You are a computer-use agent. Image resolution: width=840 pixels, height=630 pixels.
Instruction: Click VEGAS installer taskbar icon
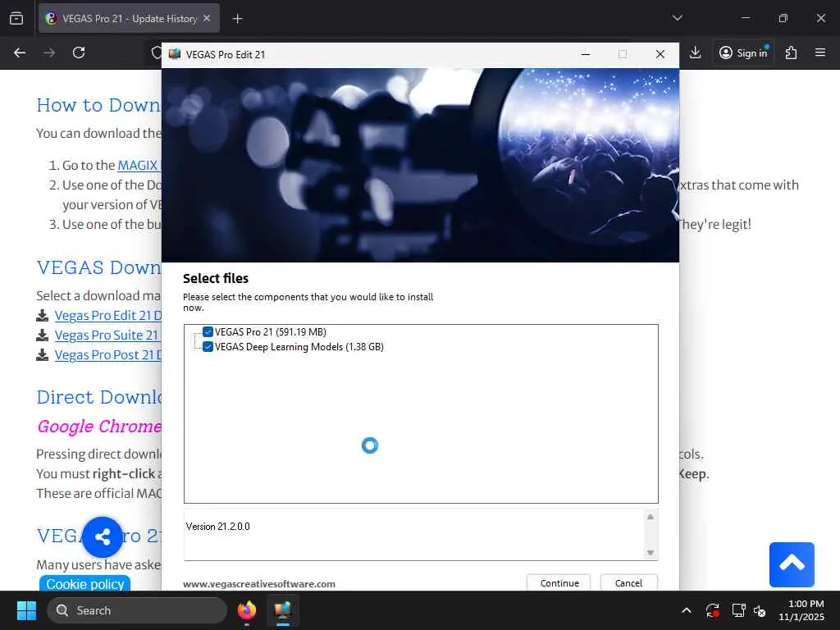[x=282, y=610]
